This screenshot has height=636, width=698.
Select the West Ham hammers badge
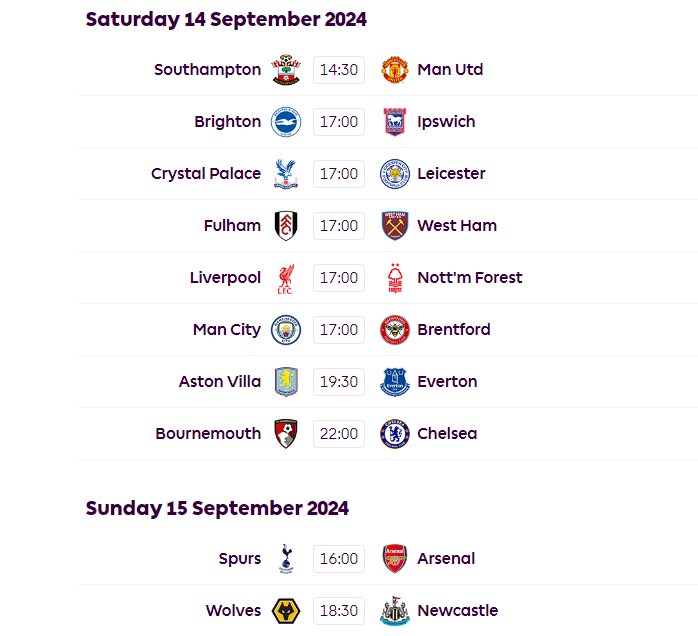[x=395, y=226]
